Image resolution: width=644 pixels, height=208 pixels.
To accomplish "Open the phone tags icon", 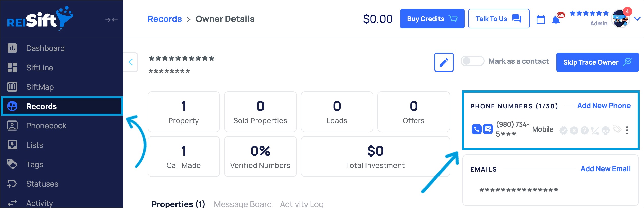I will (617, 129).
